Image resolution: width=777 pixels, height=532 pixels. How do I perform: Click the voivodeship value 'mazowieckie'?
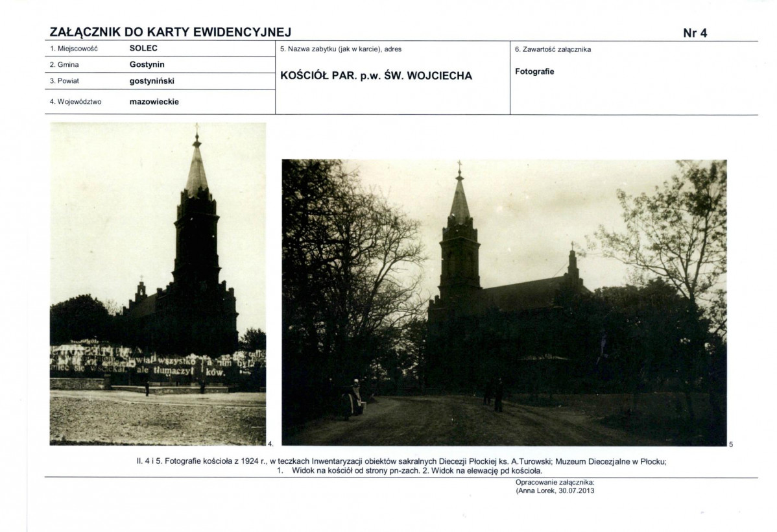(154, 102)
